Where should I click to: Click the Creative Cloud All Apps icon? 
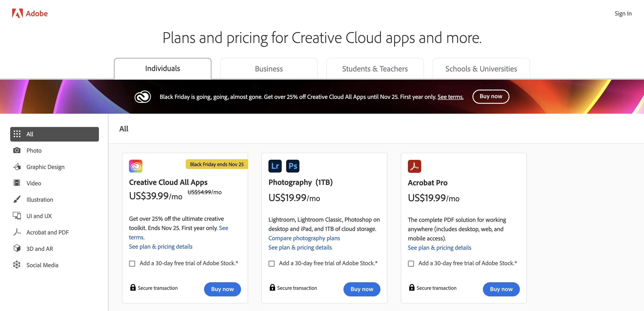click(136, 166)
